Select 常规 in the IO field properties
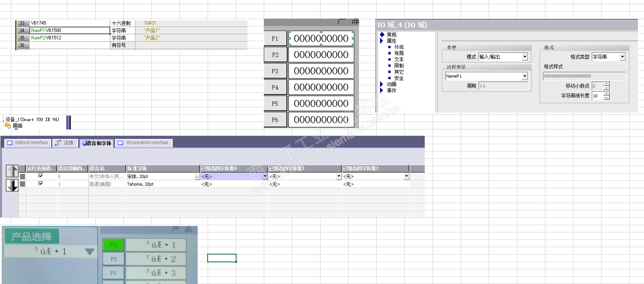 (391, 35)
